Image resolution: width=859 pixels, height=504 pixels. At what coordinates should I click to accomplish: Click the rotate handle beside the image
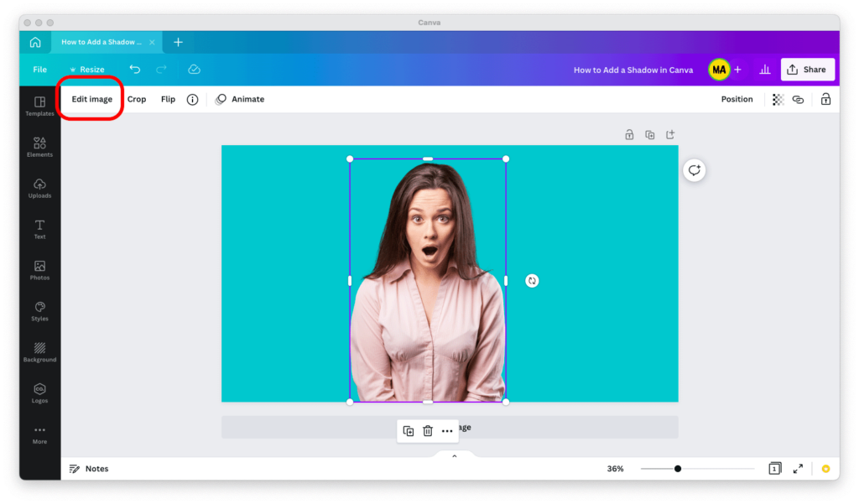532,281
